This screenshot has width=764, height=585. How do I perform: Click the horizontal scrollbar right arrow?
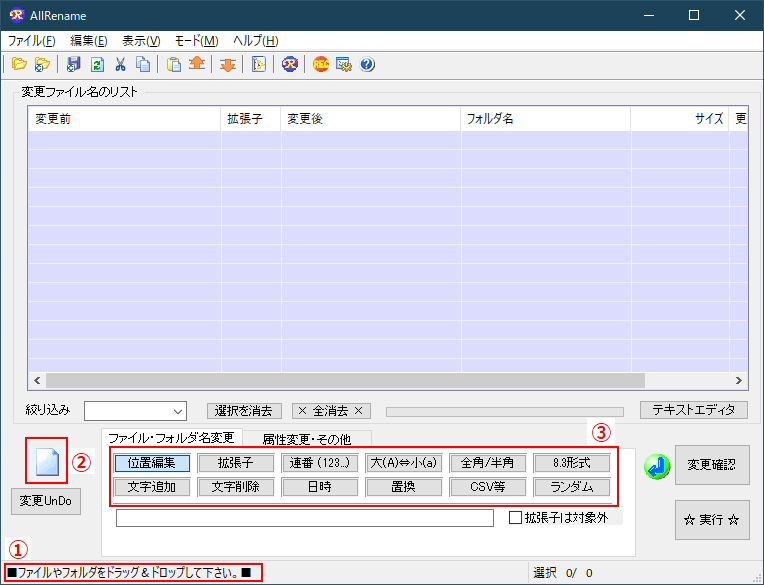point(739,380)
